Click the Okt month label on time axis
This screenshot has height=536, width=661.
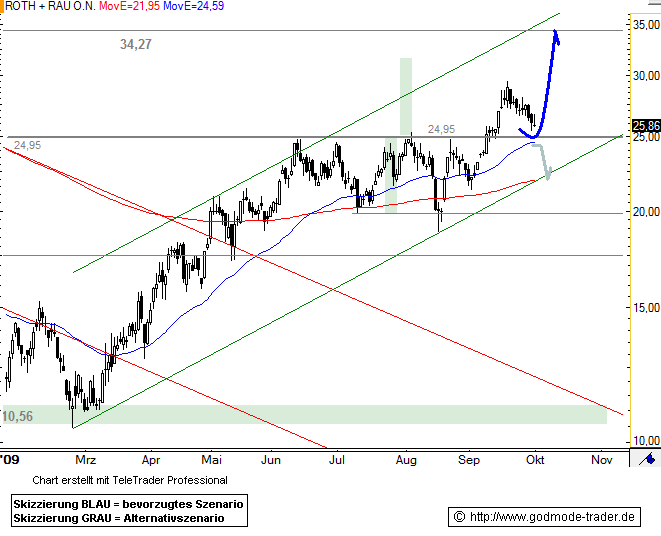(535, 460)
